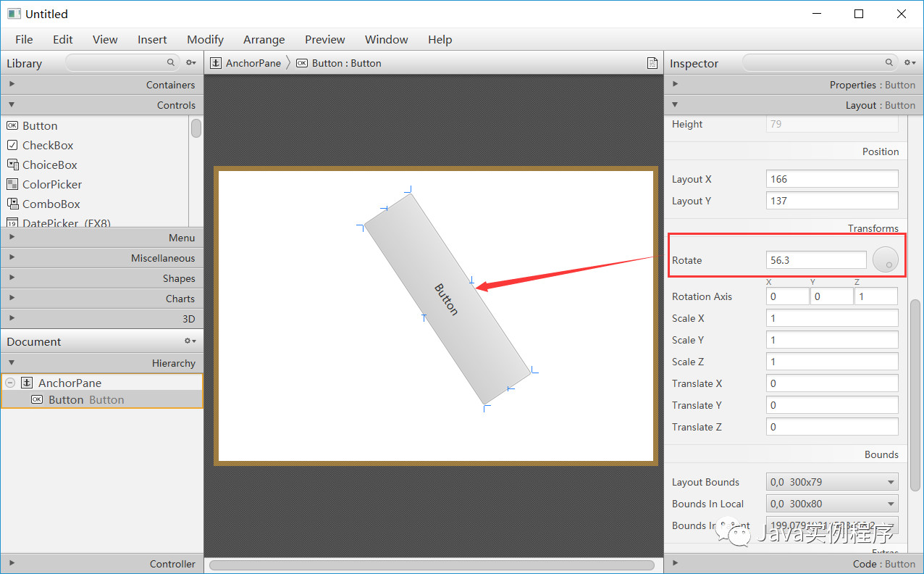Click the Layout X field
The image size is (924, 574).
point(832,179)
